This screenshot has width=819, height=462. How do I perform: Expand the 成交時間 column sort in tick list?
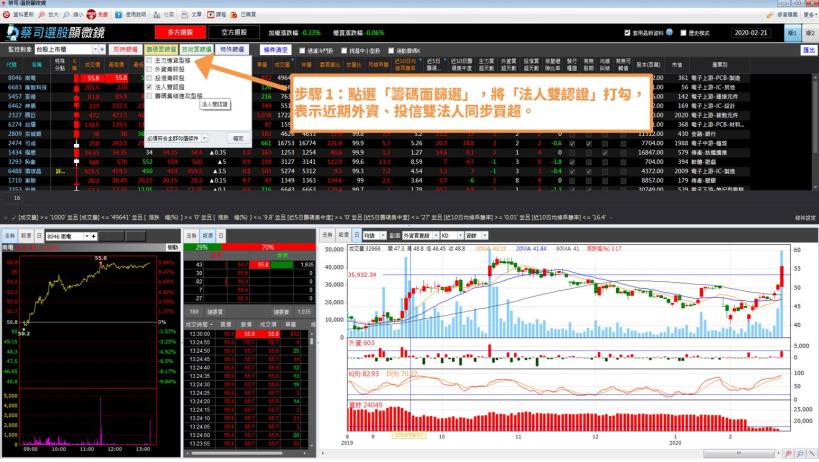[x=200, y=324]
